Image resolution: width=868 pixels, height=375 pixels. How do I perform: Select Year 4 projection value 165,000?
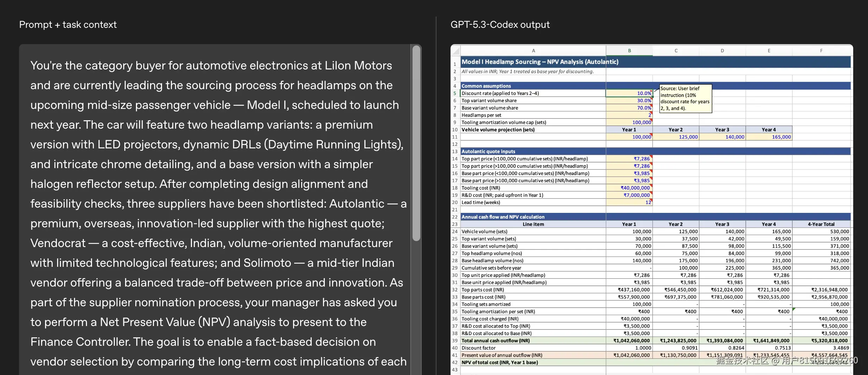pos(769,137)
